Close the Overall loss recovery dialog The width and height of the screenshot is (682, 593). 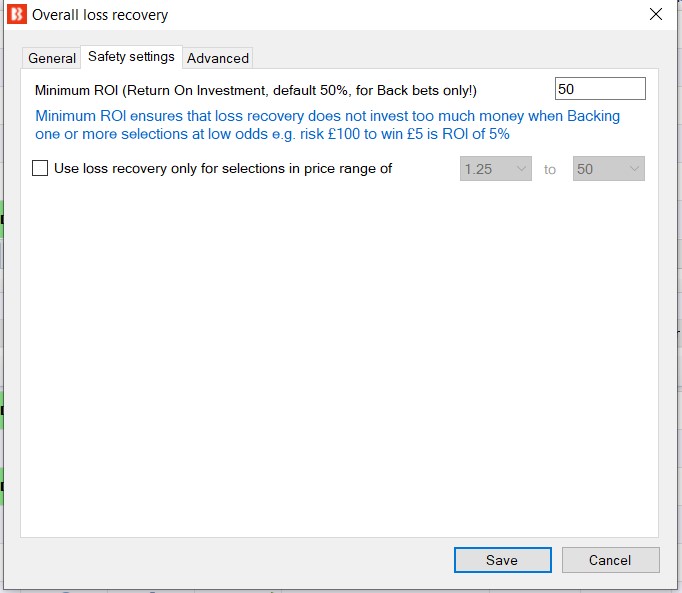pyautogui.click(x=655, y=14)
